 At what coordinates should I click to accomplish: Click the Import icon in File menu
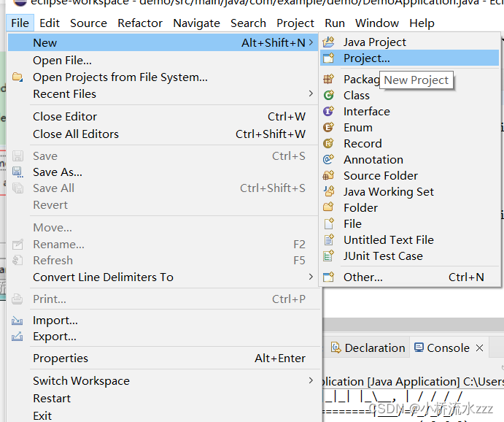pyautogui.click(x=17, y=321)
